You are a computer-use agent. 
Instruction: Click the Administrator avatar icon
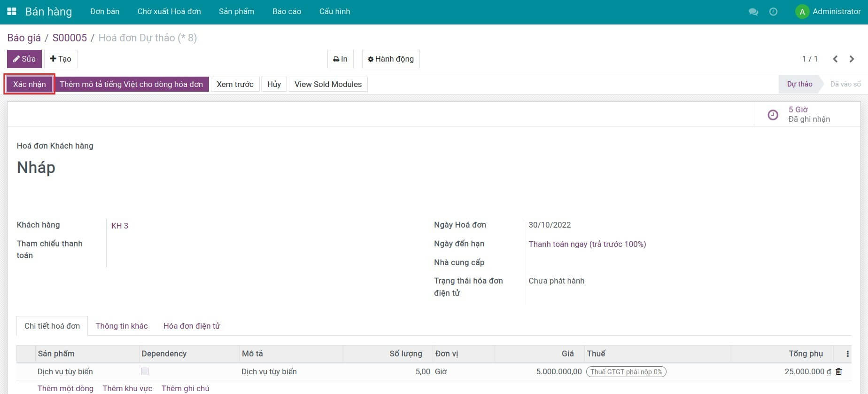pos(802,12)
